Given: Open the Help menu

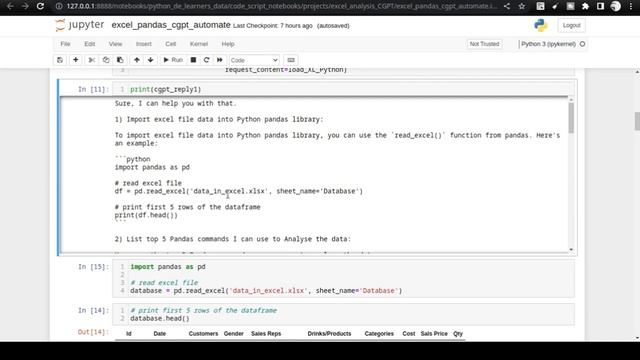Looking at the screenshot, I should 228,44.
